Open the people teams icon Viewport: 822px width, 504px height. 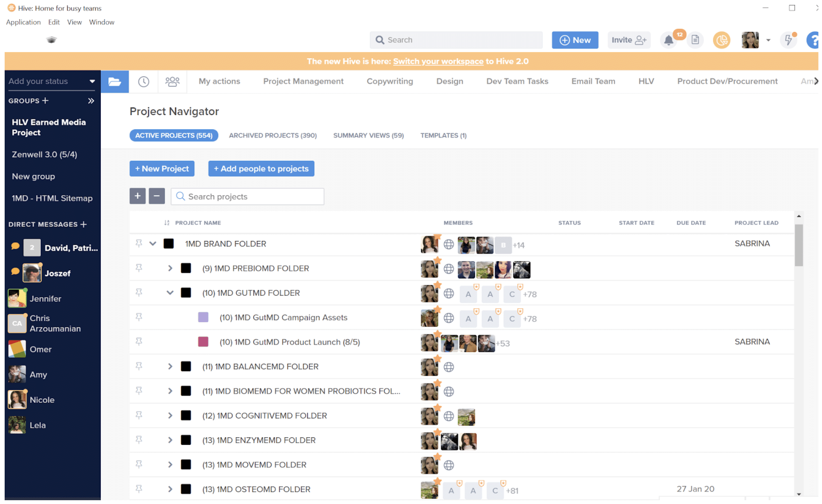pyautogui.click(x=172, y=81)
